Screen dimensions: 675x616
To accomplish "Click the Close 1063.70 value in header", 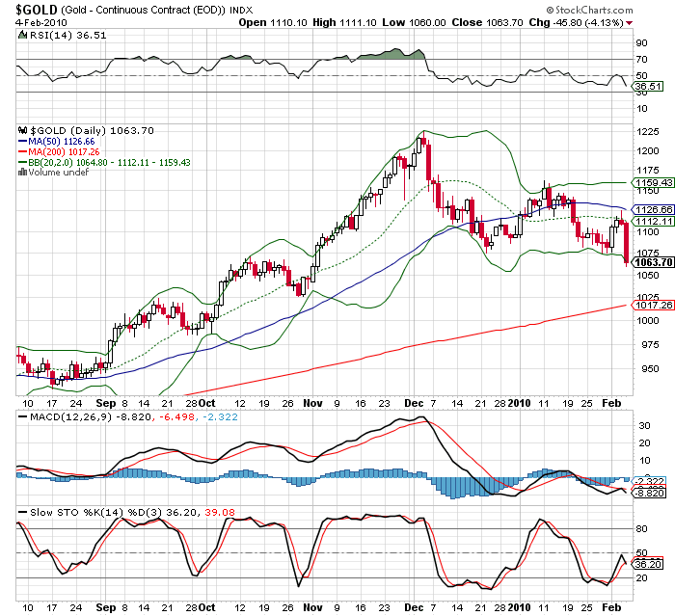I will [x=487, y=23].
